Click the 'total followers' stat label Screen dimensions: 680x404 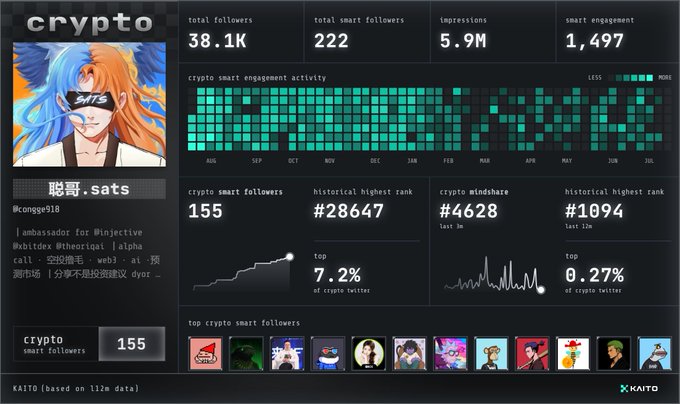pos(220,20)
